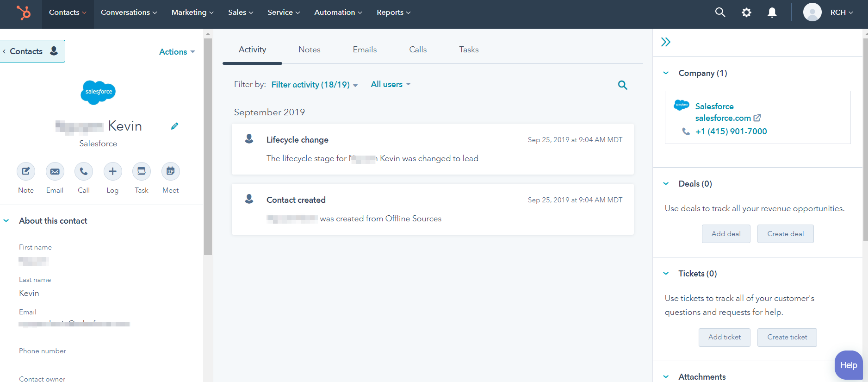Click the Salesforce company name under contact
868x382 pixels.
pos(98,144)
